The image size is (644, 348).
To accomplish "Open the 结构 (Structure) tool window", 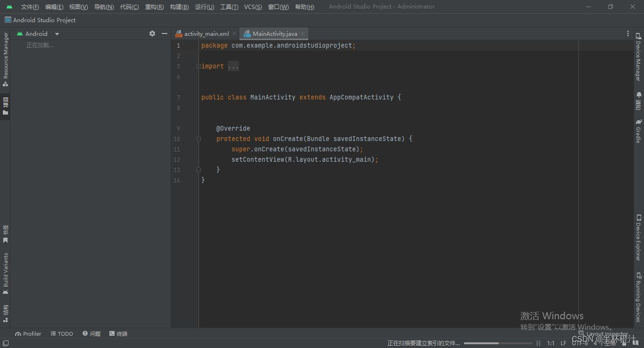I will pos(5,313).
